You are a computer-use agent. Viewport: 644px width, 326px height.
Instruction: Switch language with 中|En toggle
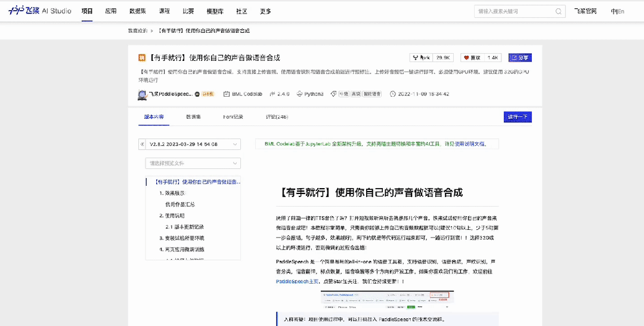(x=618, y=11)
